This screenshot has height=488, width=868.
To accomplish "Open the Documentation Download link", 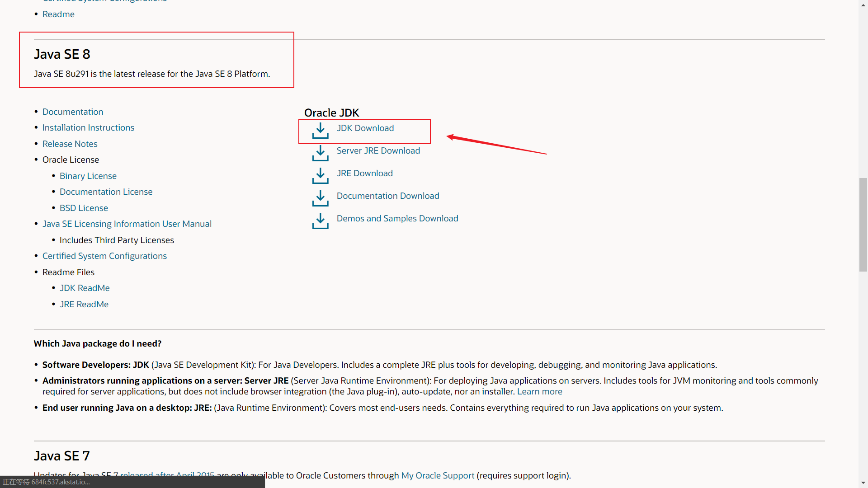I will pos(388,196).
